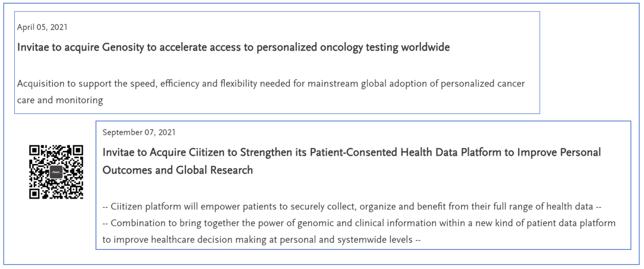The image size is (644, 269).
Task: Click 'care and monitoring' summary line
Action: coord(60,100)
